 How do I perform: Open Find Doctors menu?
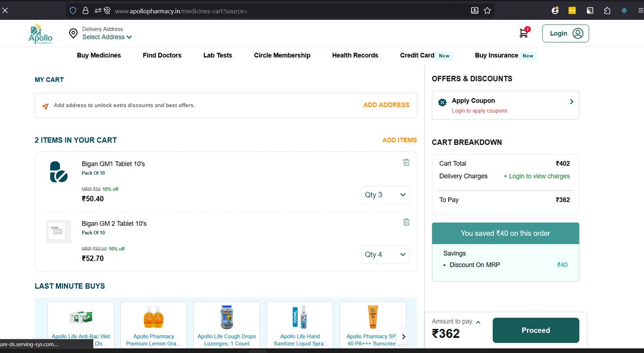pos(162,55)
